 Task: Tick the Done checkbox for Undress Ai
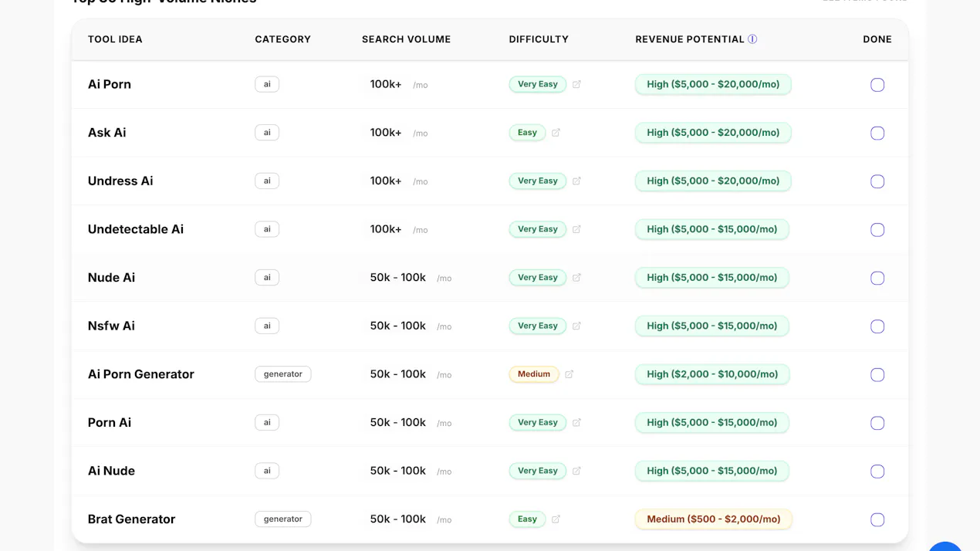(x=877, y=181)
